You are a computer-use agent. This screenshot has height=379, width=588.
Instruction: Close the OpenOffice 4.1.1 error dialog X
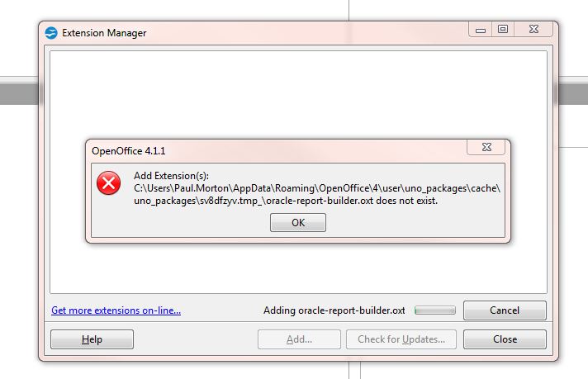click(x=486, y=147)
